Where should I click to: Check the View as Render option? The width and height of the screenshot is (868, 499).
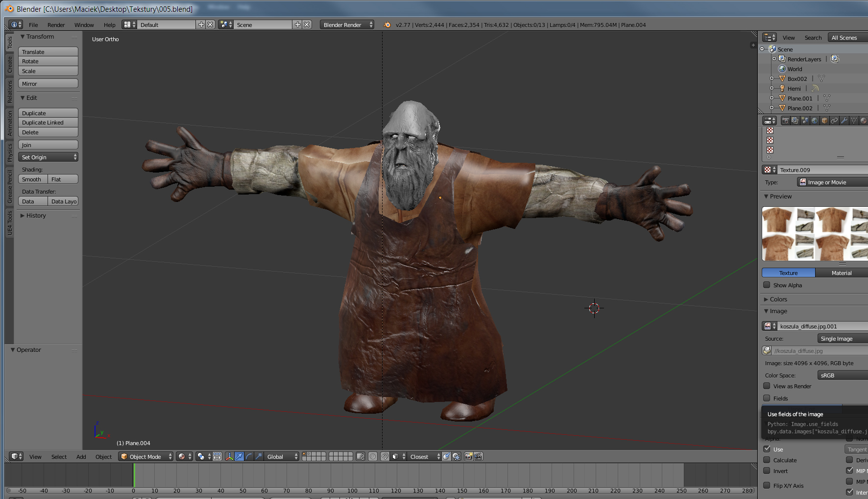pyautogui.click(x=767, y=386)
